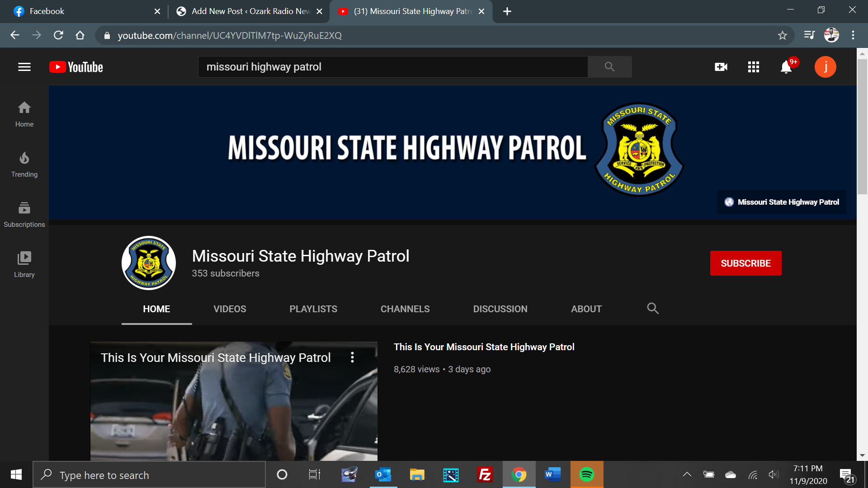Go to Trending in the sidebar
The image size is (868, 488).
click(x=24, y=164)
